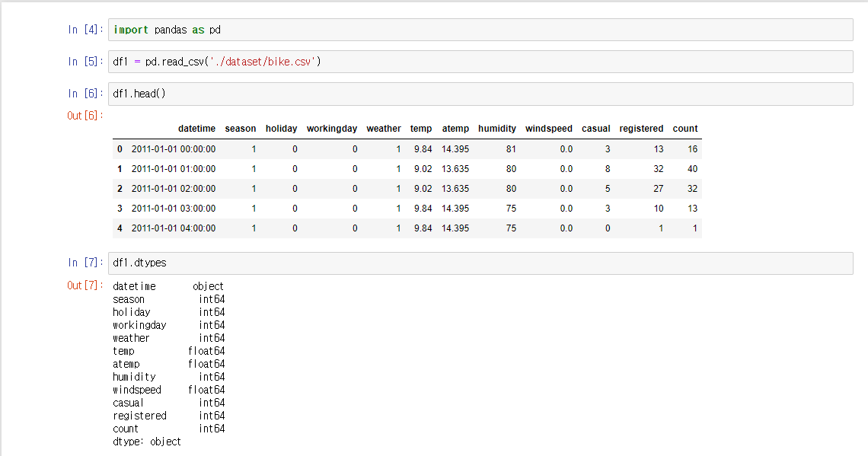The width and height of the screenshot is (868, 456).
Task: Select cell 2011-01-01 03:00:00
Action: 174,209
